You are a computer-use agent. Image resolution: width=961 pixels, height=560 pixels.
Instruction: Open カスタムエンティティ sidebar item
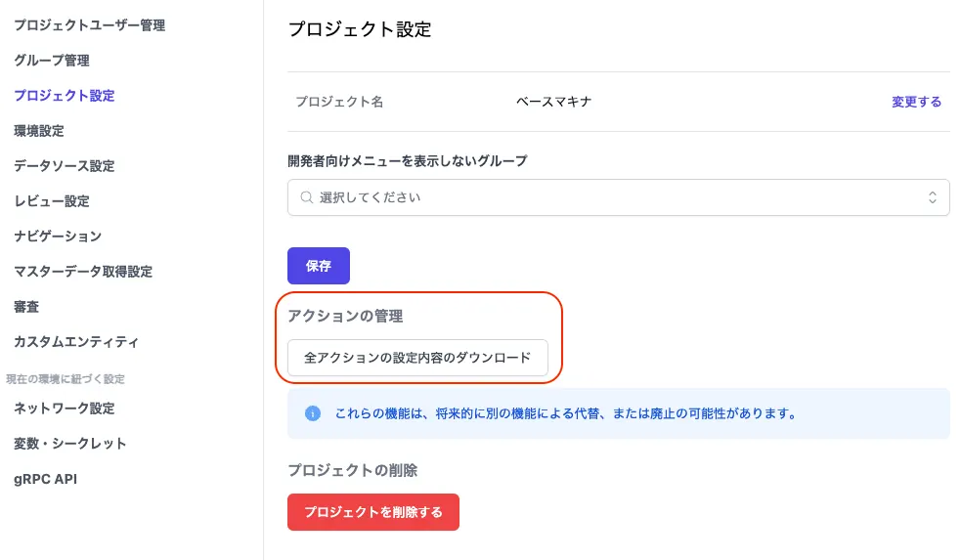(76, 342)
